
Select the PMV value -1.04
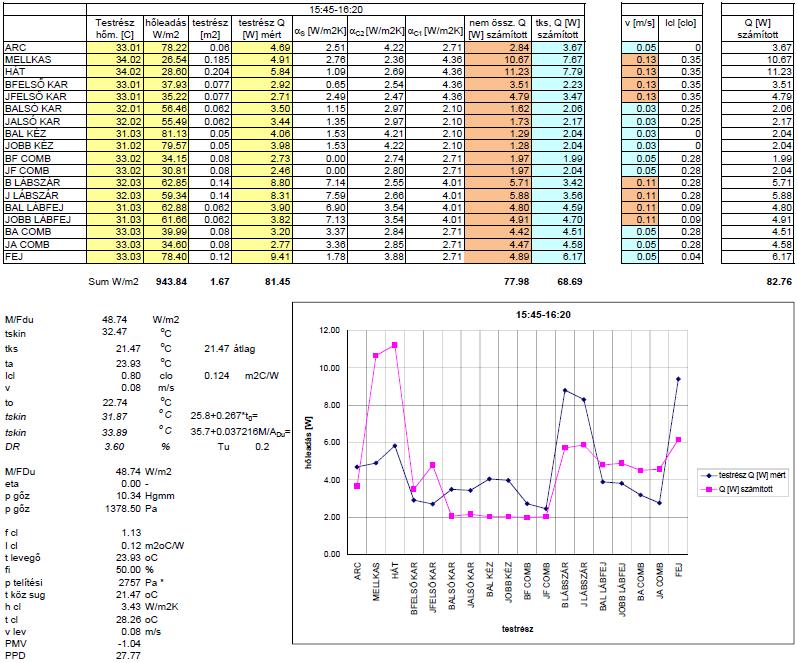pyautogui.click(x=130, y=644)
